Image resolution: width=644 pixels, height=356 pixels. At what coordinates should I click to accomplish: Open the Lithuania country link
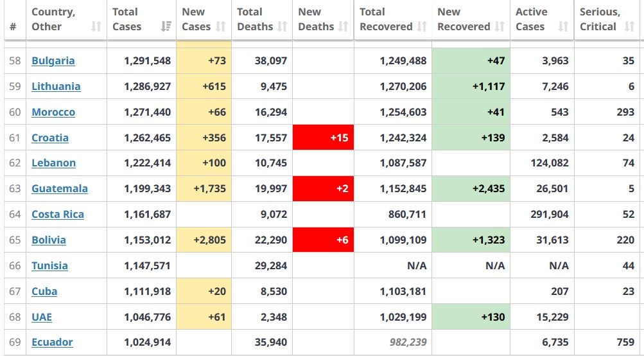coord(56,86)
